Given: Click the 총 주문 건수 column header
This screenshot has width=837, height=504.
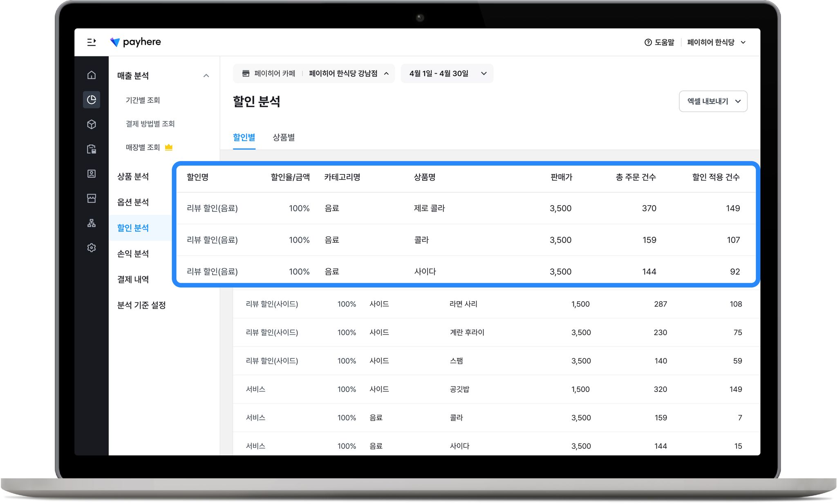Looking at the screenshot, I should click(636, 177).
